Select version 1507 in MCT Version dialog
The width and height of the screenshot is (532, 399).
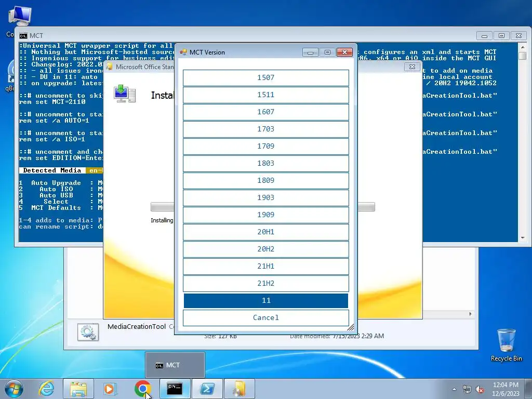tap(265, 78)
